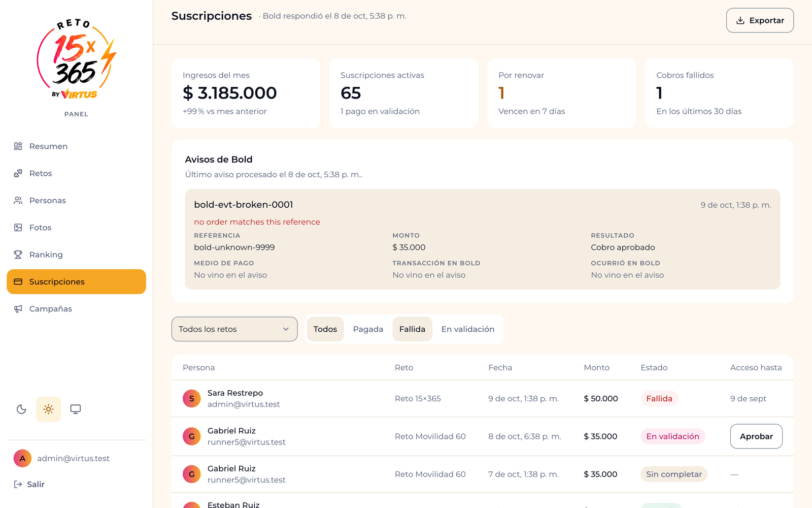812x508 pixels.
Task: Click the Retos sidebar icon
Action: coord(18,173)
